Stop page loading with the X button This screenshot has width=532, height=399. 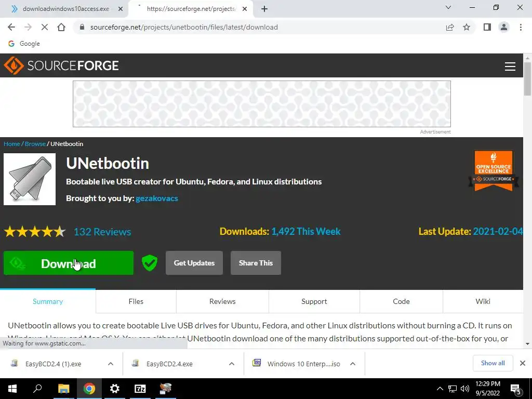pos(45,27)
